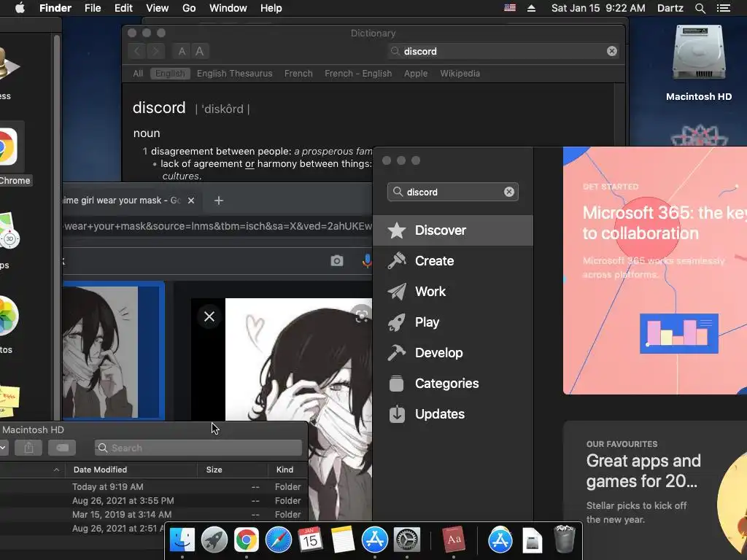Open System Preferences gear in Dock
Screen dimensions: 747x560
click(406, 540)
